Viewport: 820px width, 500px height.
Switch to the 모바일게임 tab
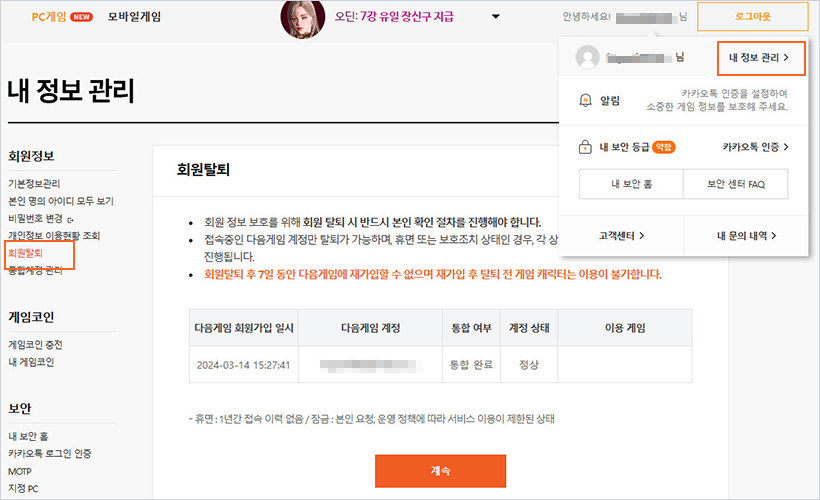134,17
